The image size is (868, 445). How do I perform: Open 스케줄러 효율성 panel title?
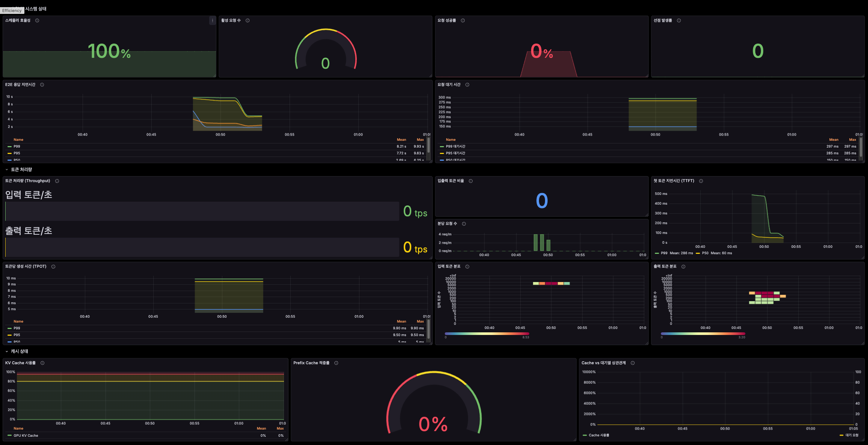(x=18, y=21)
